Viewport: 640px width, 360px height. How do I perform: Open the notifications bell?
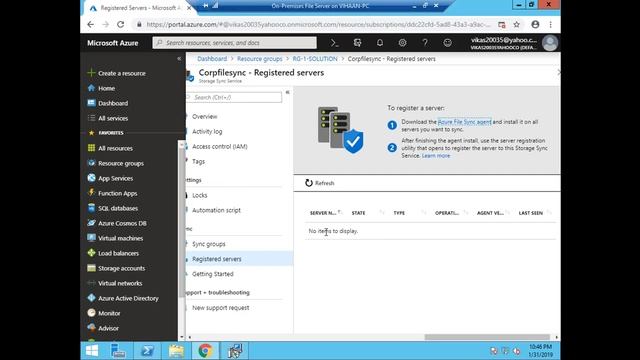tap(380, 43)
